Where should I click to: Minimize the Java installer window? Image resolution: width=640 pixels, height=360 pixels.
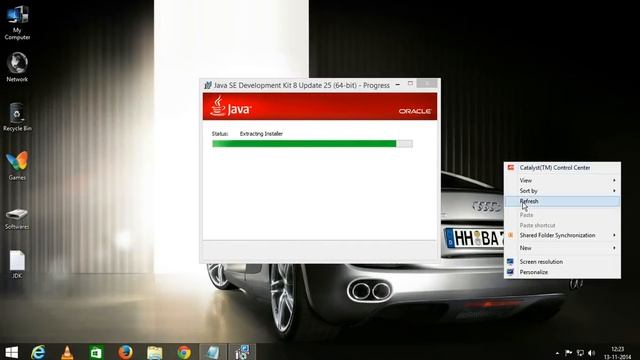tap(398, 84)
